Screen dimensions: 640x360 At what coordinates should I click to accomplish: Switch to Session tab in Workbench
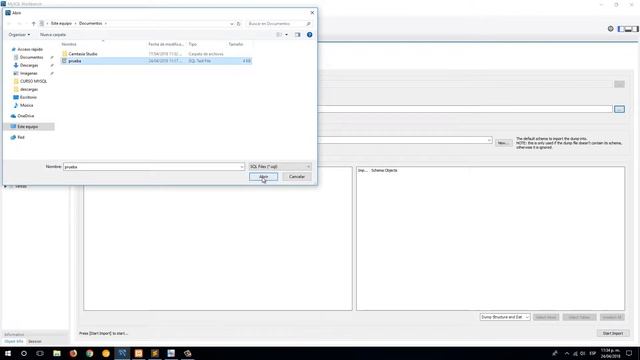coord(35,341)
